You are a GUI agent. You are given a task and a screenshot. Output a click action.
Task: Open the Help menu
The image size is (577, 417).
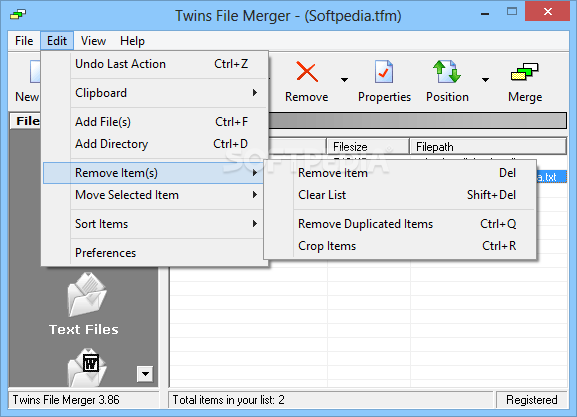coord(132,40)
